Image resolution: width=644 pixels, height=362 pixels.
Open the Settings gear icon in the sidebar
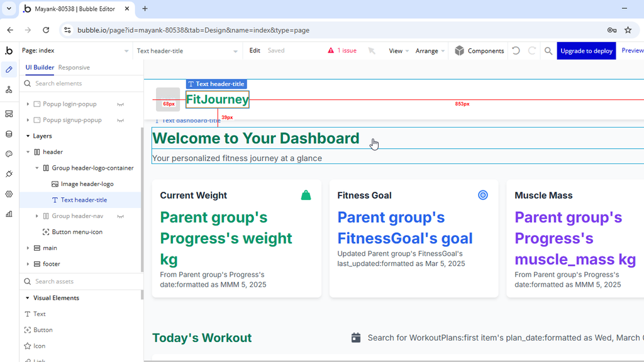pyautogui.click(x=9, y=194)
